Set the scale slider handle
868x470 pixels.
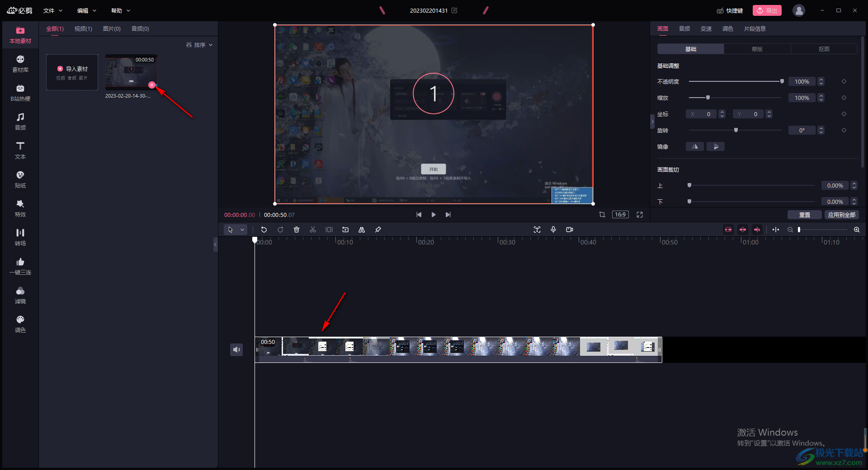tap(708, 98)
